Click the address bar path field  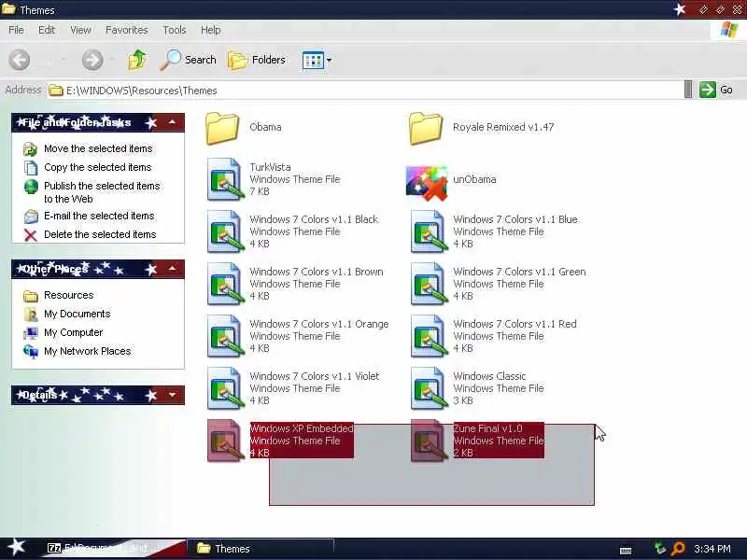coord(365,90)
